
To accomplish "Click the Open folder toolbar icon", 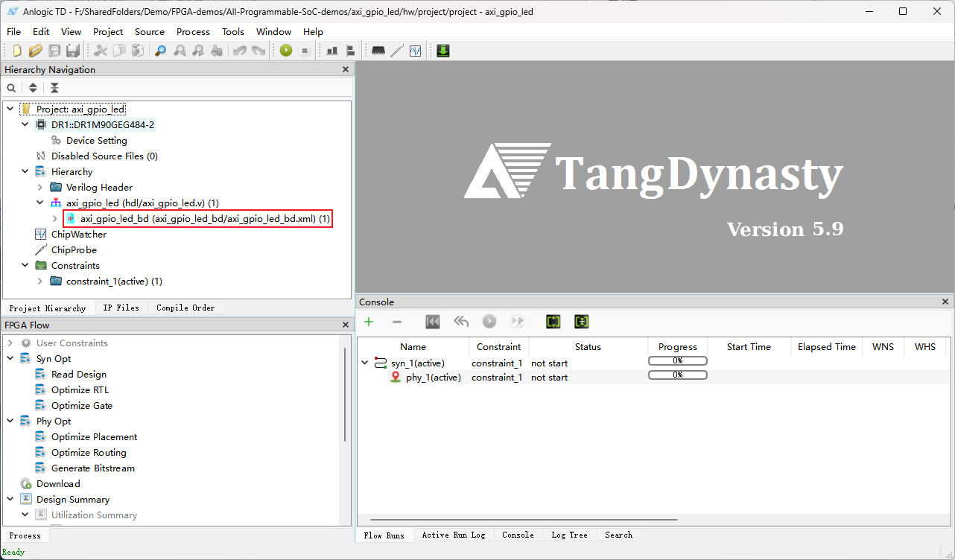I will [x=35, y=51].
